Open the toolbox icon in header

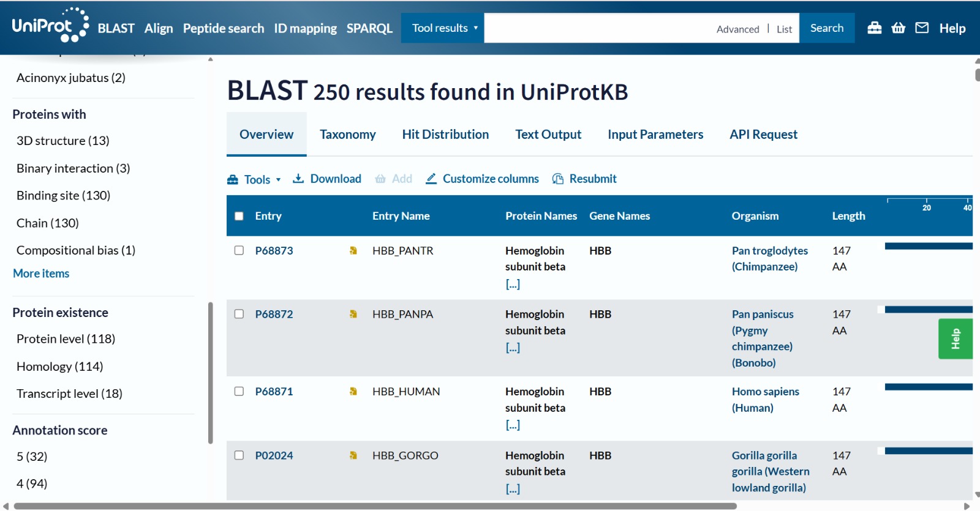[x=875, y=28]
